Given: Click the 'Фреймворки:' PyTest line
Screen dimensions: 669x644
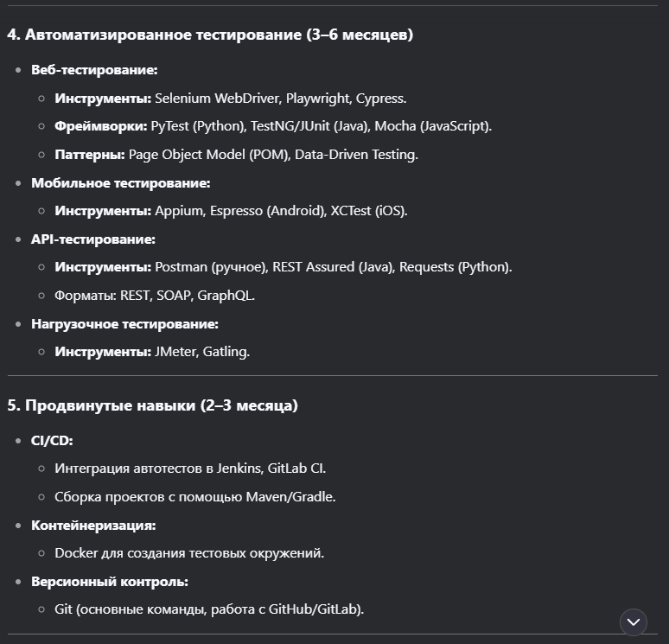Looking at the screenshot, I should [273, 126].
